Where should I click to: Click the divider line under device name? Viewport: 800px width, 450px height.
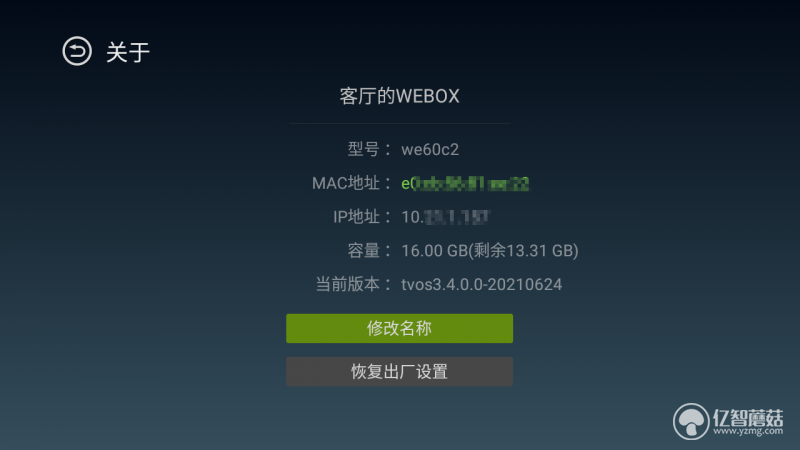(399, 123)
